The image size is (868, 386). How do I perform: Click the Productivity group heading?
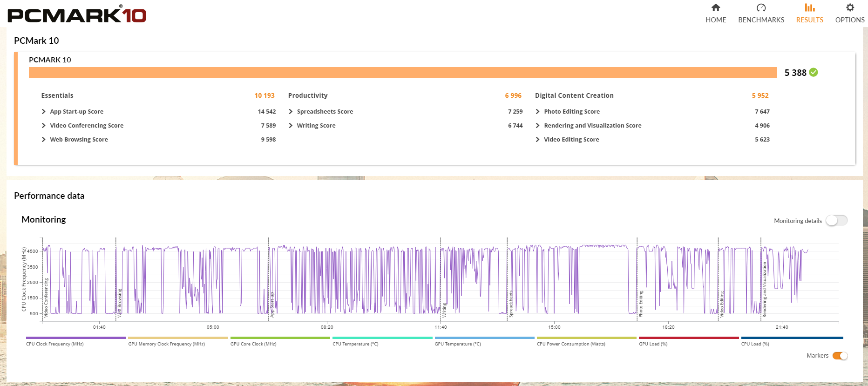(308, 95)
